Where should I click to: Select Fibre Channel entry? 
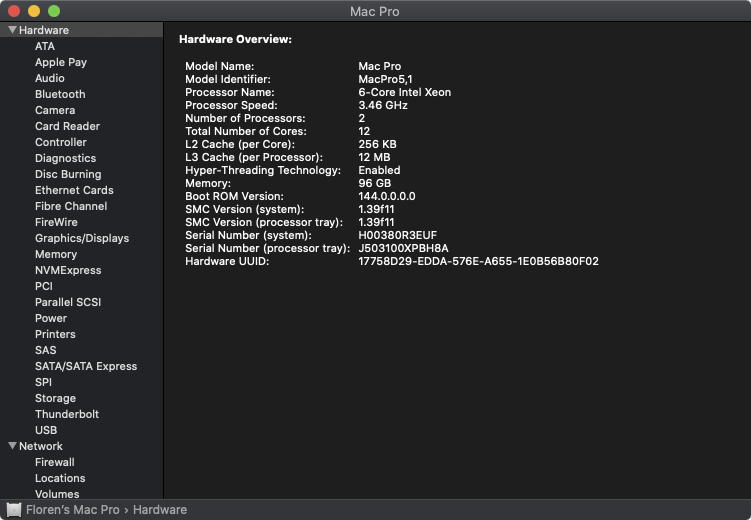click(71, 206)
